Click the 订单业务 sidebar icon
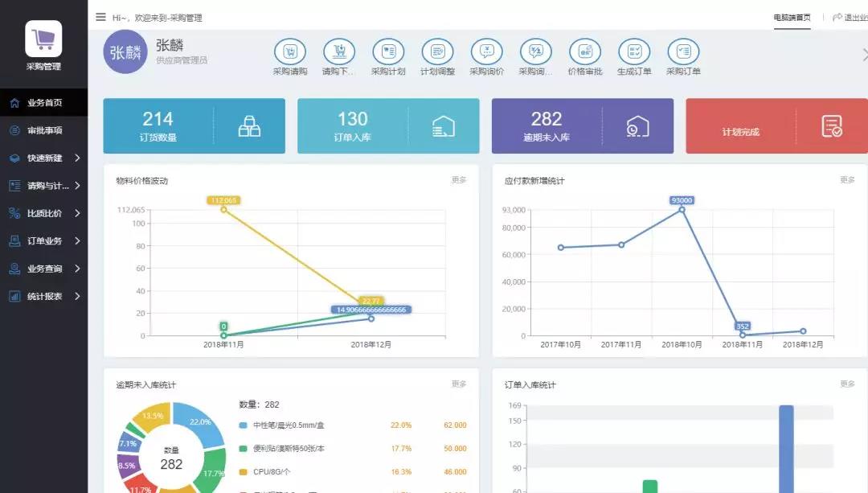The image size is (868, 493). click(x=15, y=241)
